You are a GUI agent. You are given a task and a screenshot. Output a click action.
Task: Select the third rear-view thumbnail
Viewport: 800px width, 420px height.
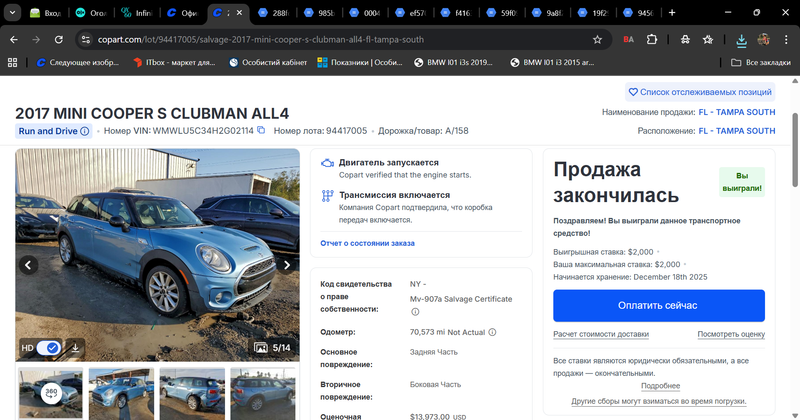coord(192,393)
